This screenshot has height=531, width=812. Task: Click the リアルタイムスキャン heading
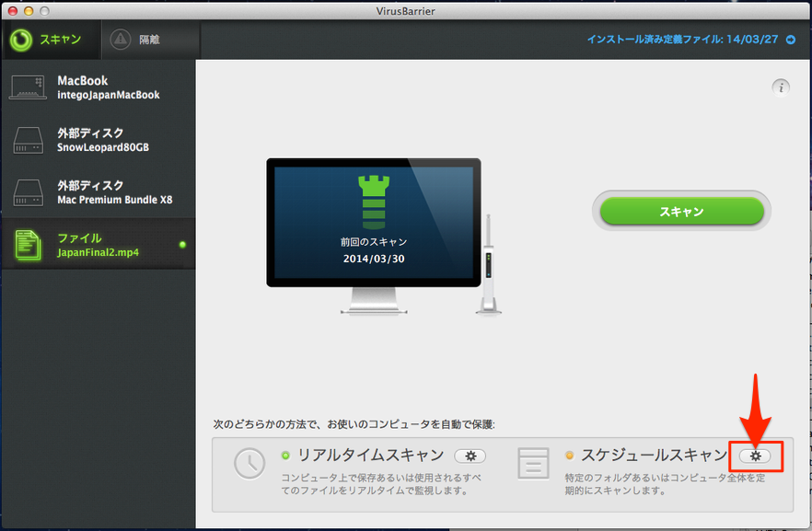[370, 455]
